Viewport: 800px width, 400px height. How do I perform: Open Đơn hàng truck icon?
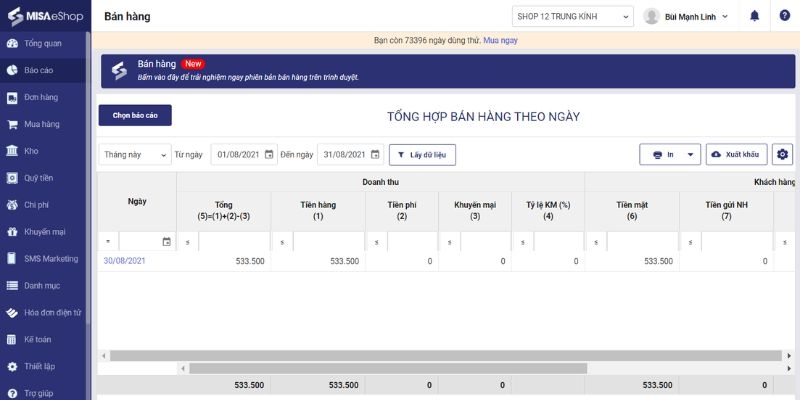coord(12,97)
